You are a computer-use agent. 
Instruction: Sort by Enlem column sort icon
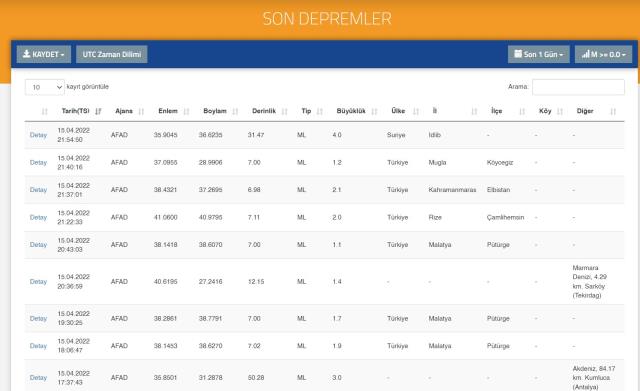(x=186, y=111)
